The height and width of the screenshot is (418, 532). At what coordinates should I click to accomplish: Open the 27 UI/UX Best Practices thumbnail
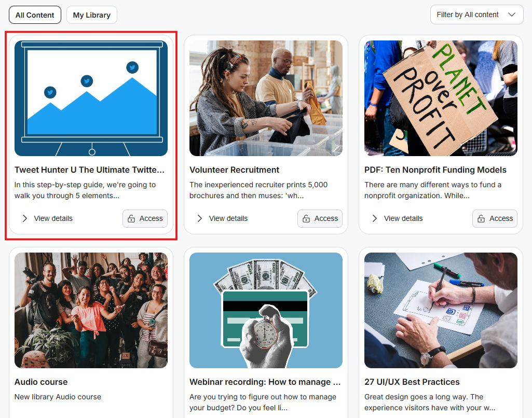point(441,310)
